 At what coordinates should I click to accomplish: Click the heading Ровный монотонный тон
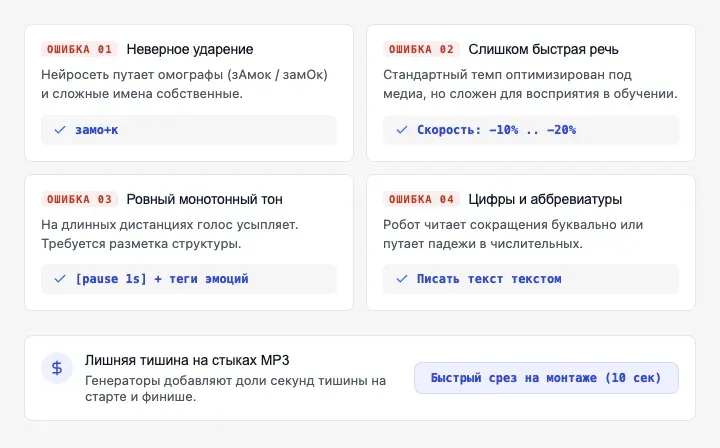tap(204, 199)
